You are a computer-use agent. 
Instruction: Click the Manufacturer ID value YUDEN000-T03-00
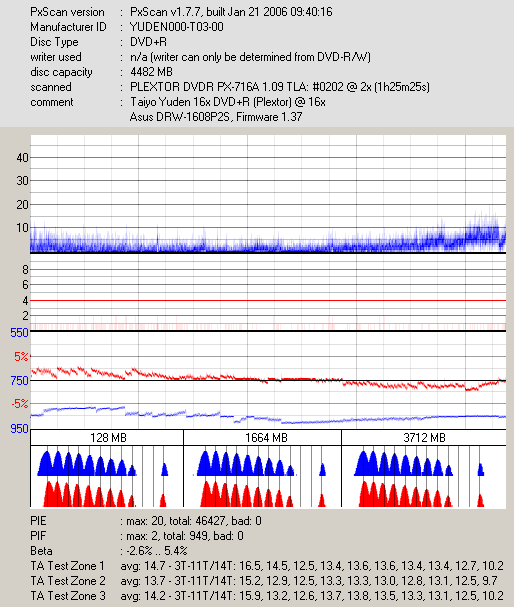[176, 27]
